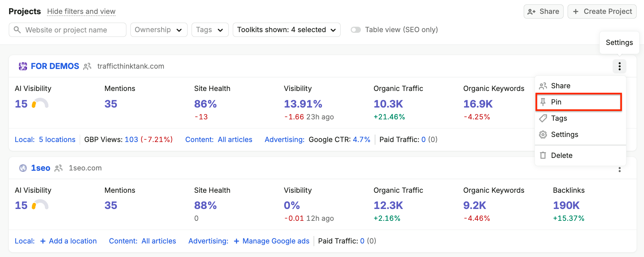Click 12.3K Organic Traffic value
The image size is (644, 257).
(388, 205)
